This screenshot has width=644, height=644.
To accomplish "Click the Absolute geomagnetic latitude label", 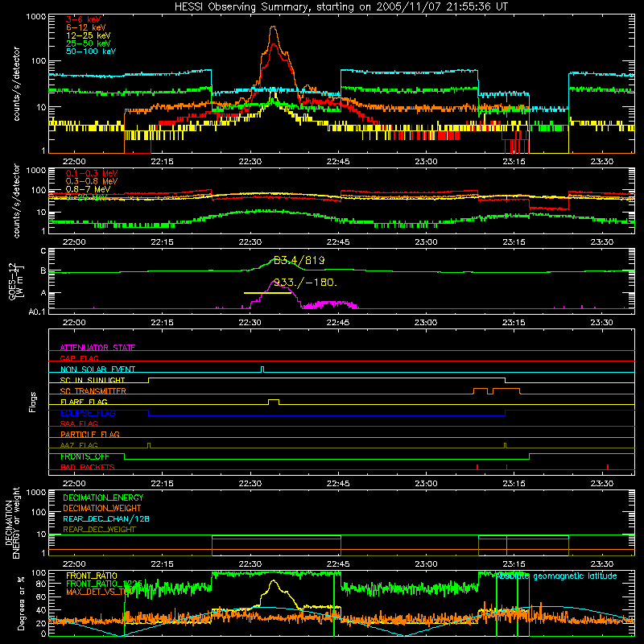I will (x=556, y=576).
